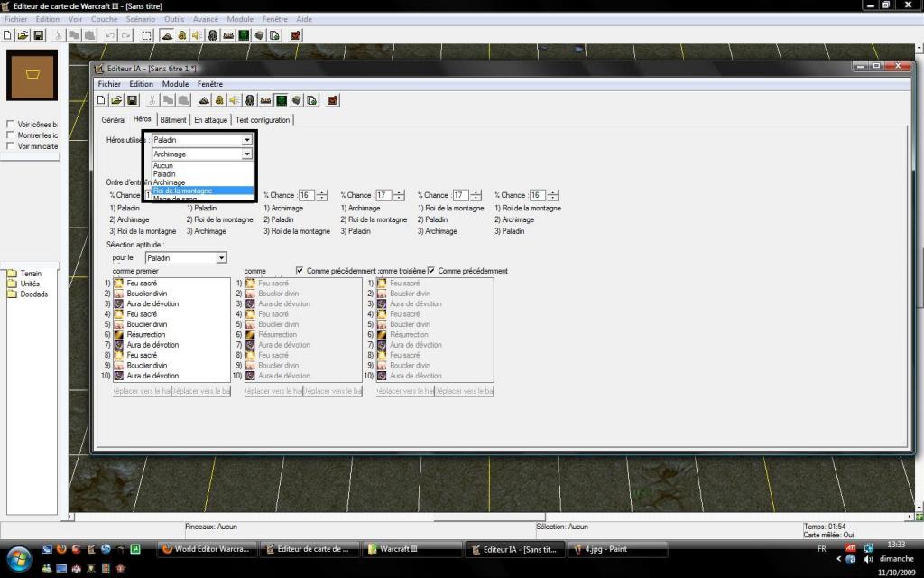Open AI editor from main editor toolbar

tap(244, 35)
